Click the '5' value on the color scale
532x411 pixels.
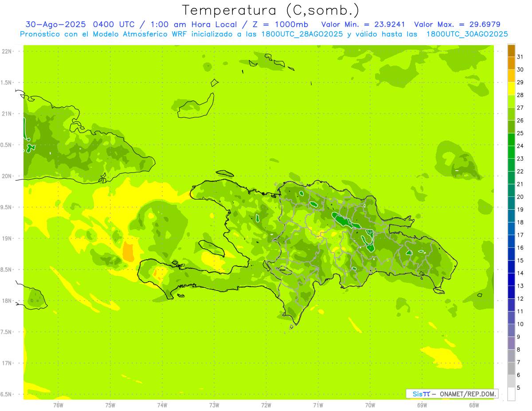click(519, 388)
